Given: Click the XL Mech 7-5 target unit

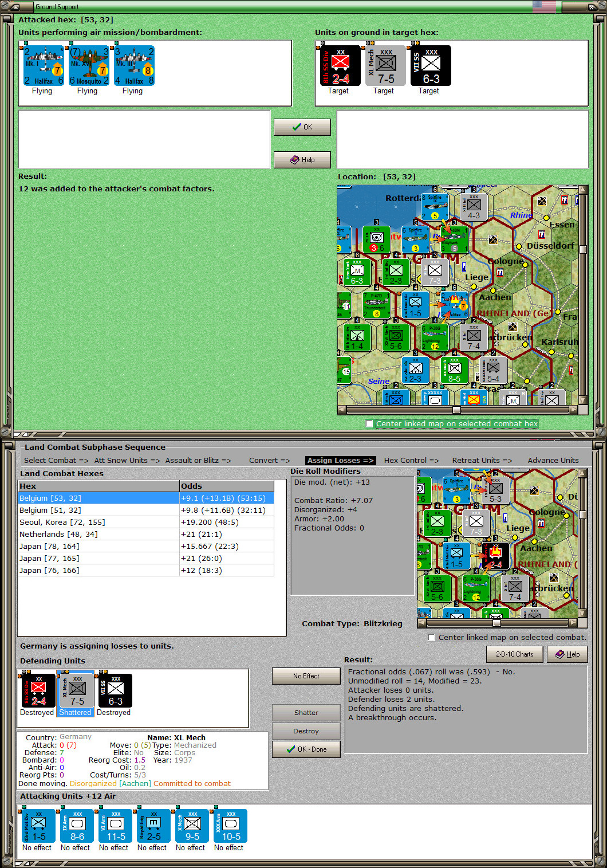Looking at the screenshot, I should [385, 66].
